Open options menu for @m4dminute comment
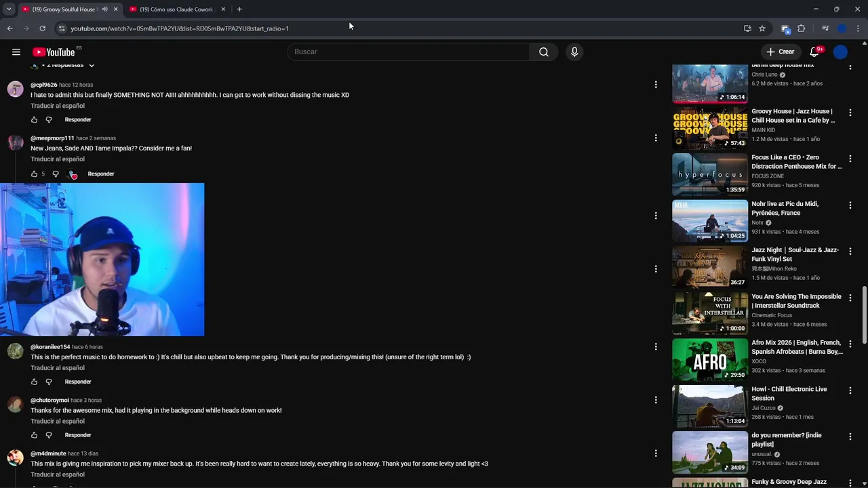 click(655, 453)
